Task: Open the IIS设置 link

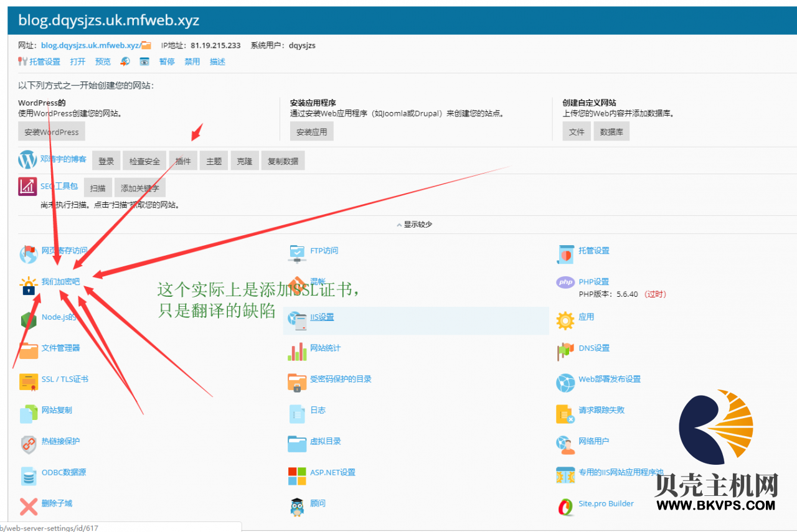Action: tap(322, 317)
